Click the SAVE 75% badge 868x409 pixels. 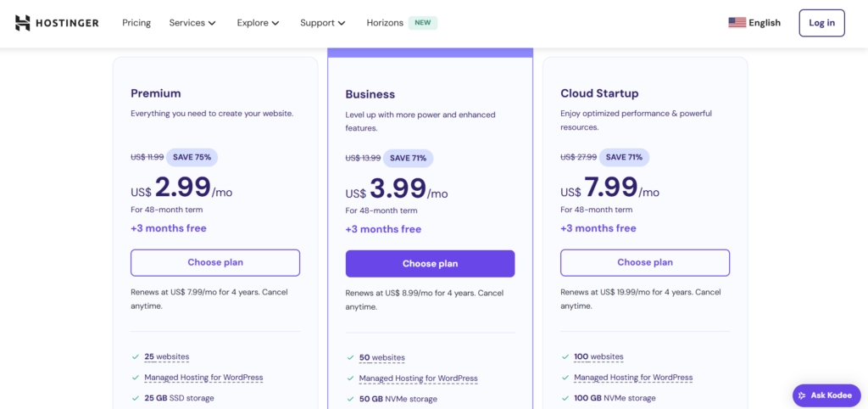click(x=192, y=157)
